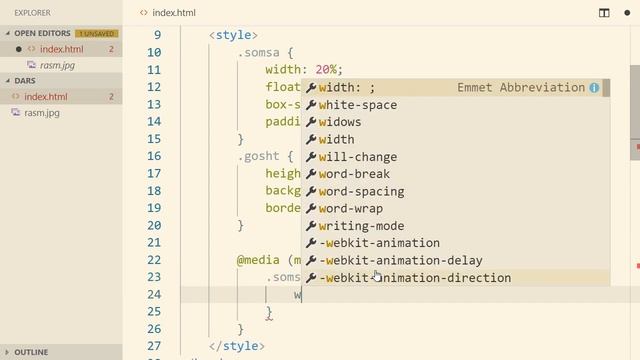The height and width of the screenshot is (360, 640).
Task: Click the typed 'w' on line 24
Action: tap(297, 295)
